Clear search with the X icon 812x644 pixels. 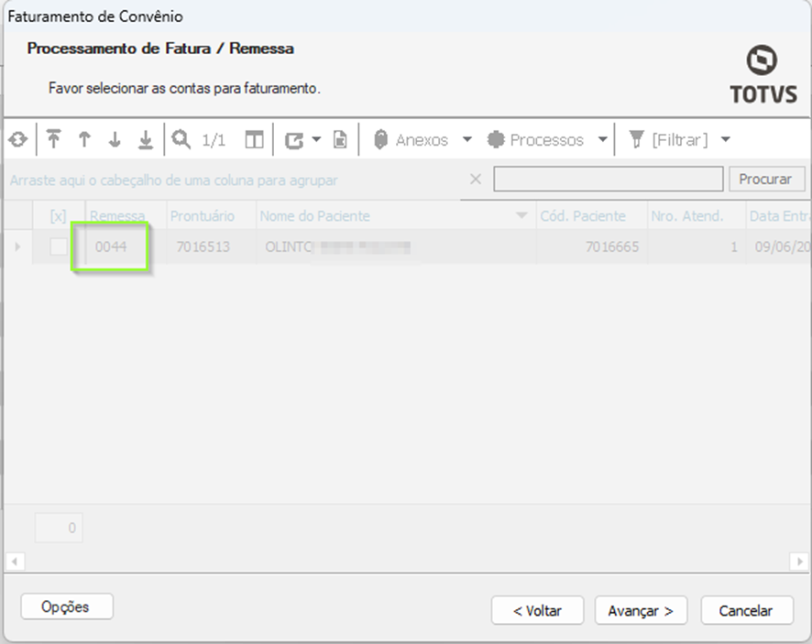(476, 180)
